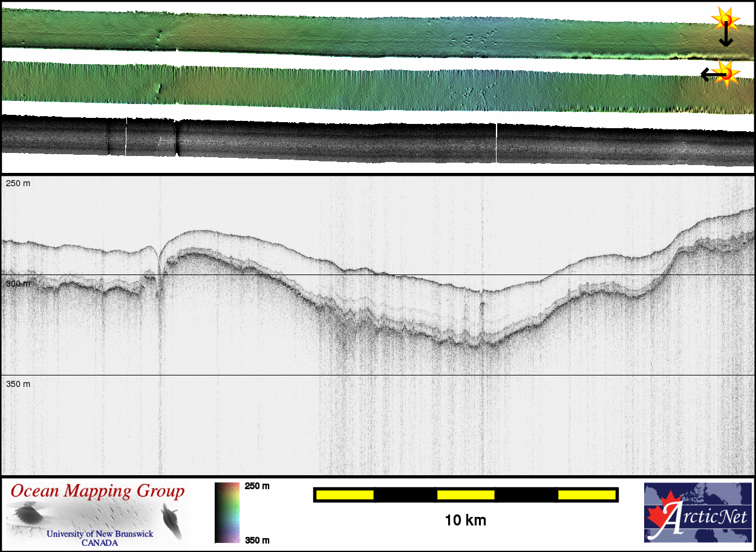Click the 300 m depth axis label
The height and width of the screenshot is (552, 756).
(18, 283)
